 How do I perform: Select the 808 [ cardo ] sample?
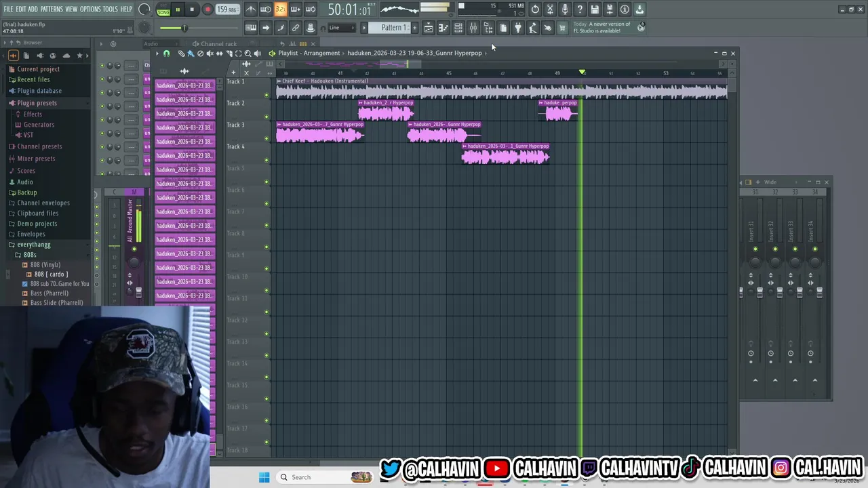click(x=51, y=274)
